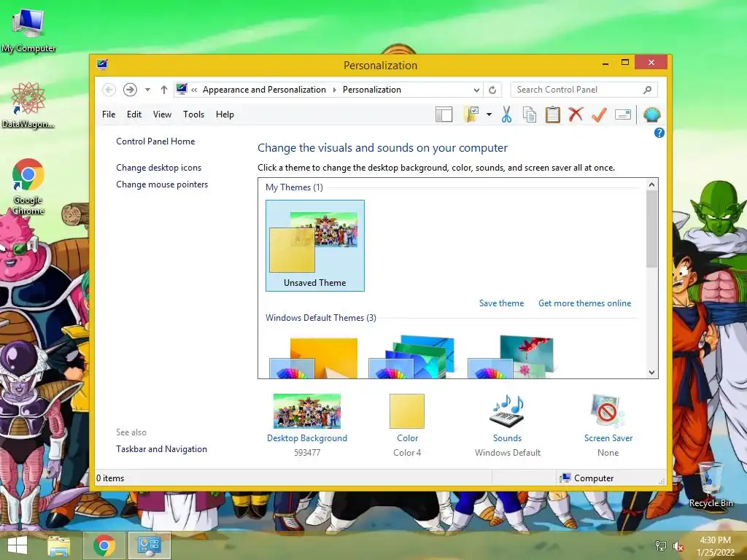Viewport: 747px width, 560px height.
Task: Open the folder options dropdown arrow
Action: [489, 114]
